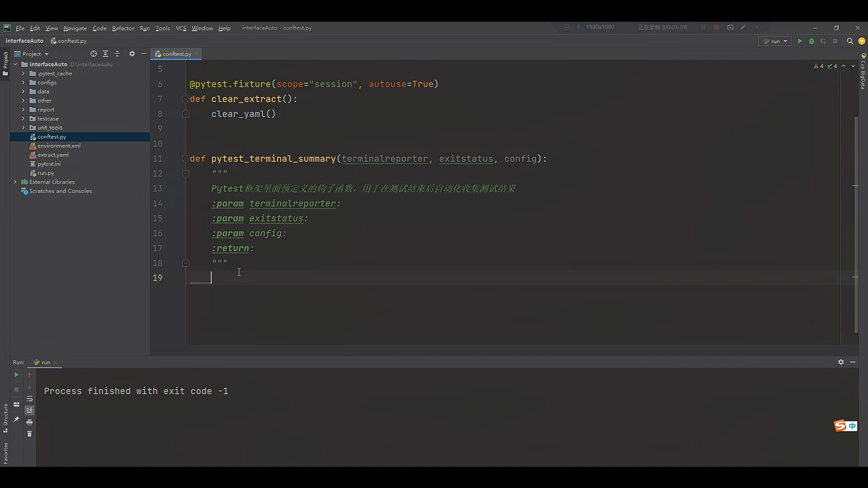Jump to next highlighted error arrow

853,66
